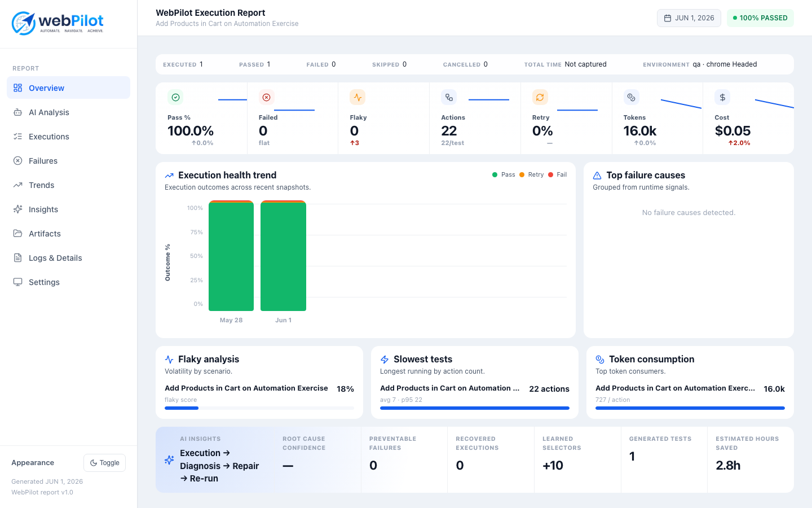Click the Actions card icon

[449, 97]
